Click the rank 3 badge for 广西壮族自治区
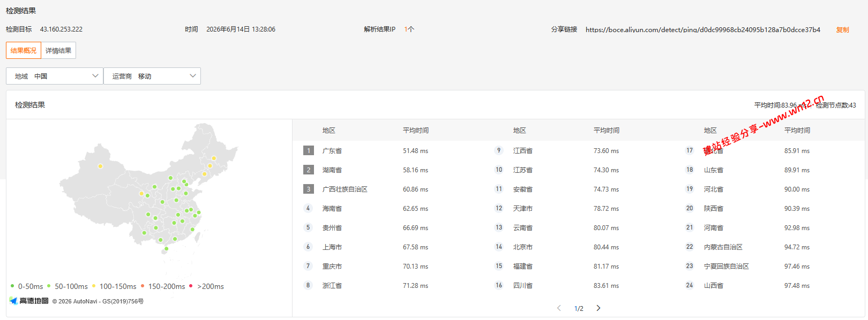The image size is (868, 320). (x=308, y=189)
